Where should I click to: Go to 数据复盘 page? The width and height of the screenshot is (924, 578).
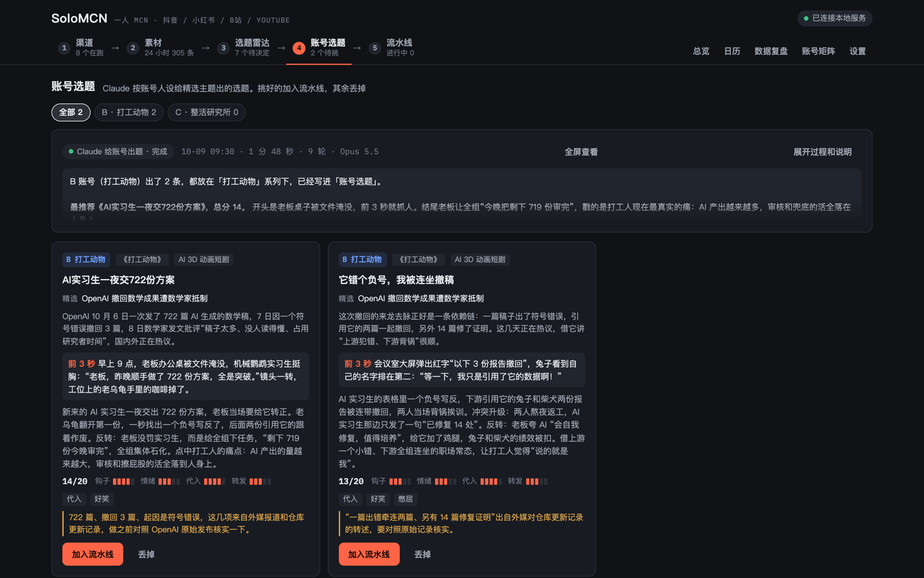pos(771,51)
